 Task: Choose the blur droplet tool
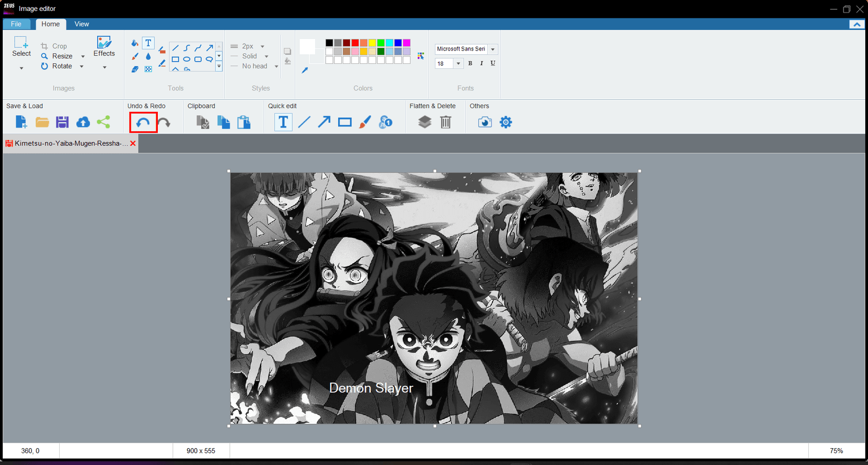coord(148,56)
